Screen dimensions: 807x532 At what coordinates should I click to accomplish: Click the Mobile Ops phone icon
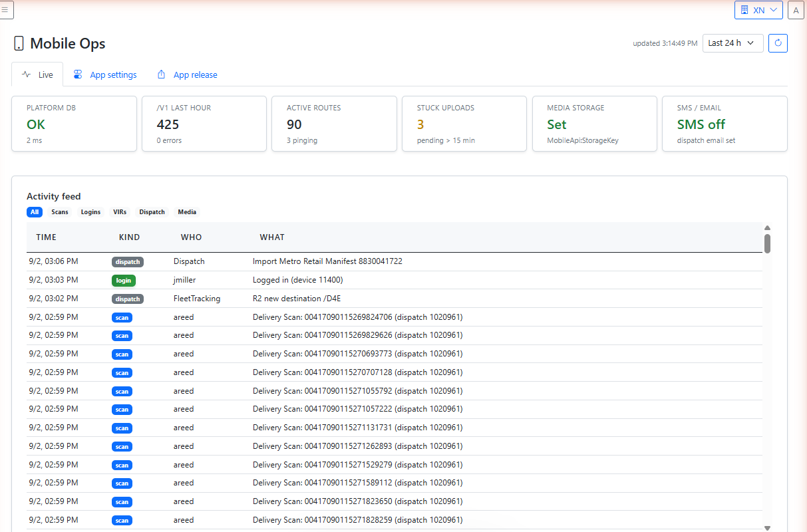(x=19, y=44)
